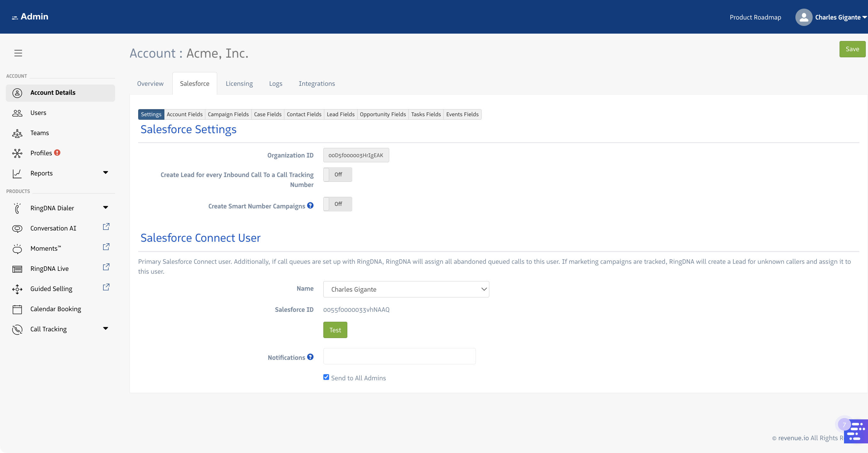Click the RingDNA Live icon
Screen dimensions: 868x453
point(17,269)
